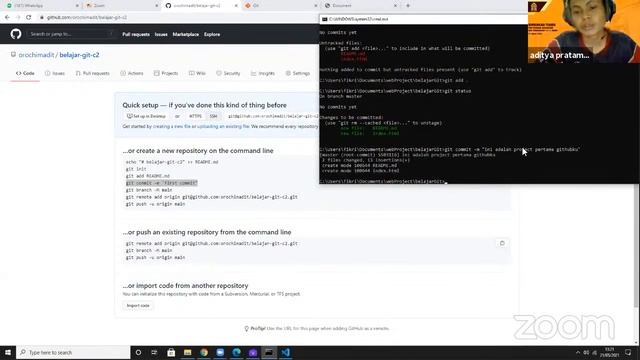Switch to the WhatsApp browser tab

coord(41,6)
